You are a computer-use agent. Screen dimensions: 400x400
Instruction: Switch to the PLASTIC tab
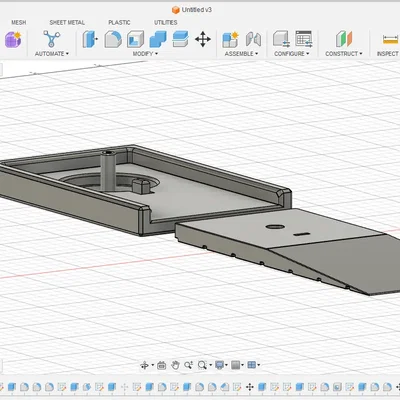click(x=119, y=22)
